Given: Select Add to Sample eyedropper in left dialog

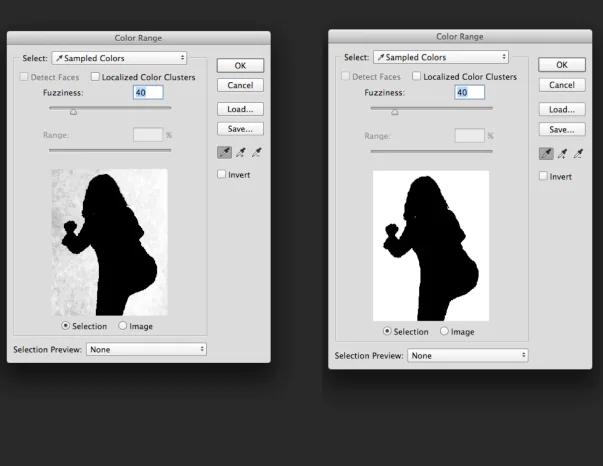Looking at the screenshot, I should click(x=240, y=152).
